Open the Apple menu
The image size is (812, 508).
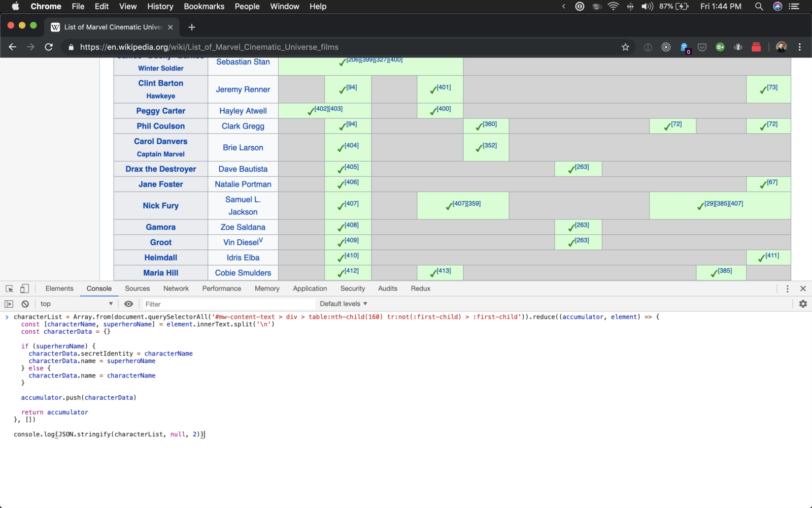click(x=15, y=6)
